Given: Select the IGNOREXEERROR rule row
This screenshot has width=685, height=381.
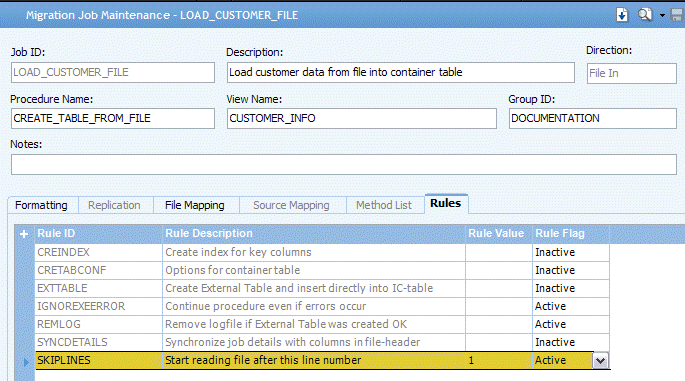Looking at the screenshot, I should tap(322, 306).
